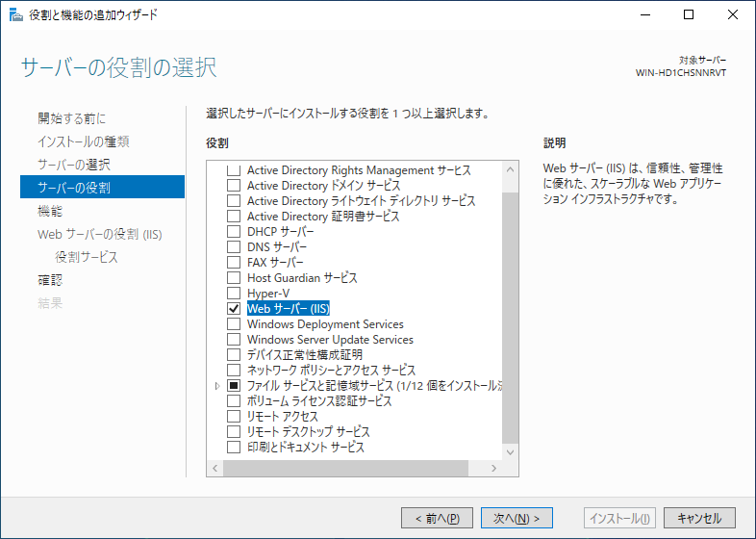Open Web サーバーの役割 (IIS) step
756x539 pixels.
coord(100,234)
